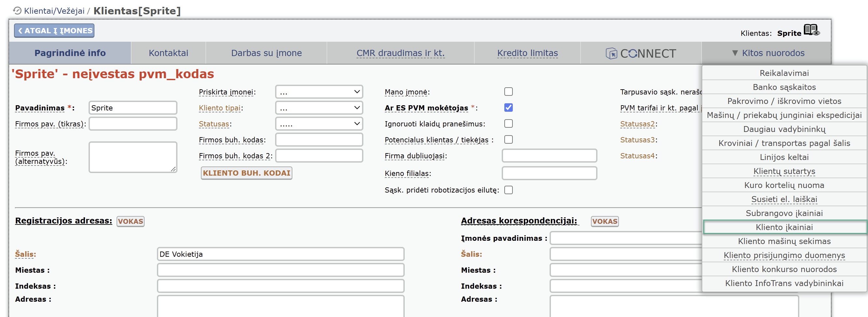Uncheck Ar ES PVM mokėtojas checkbox
This screenshot has width=868, height=317.
508,108
